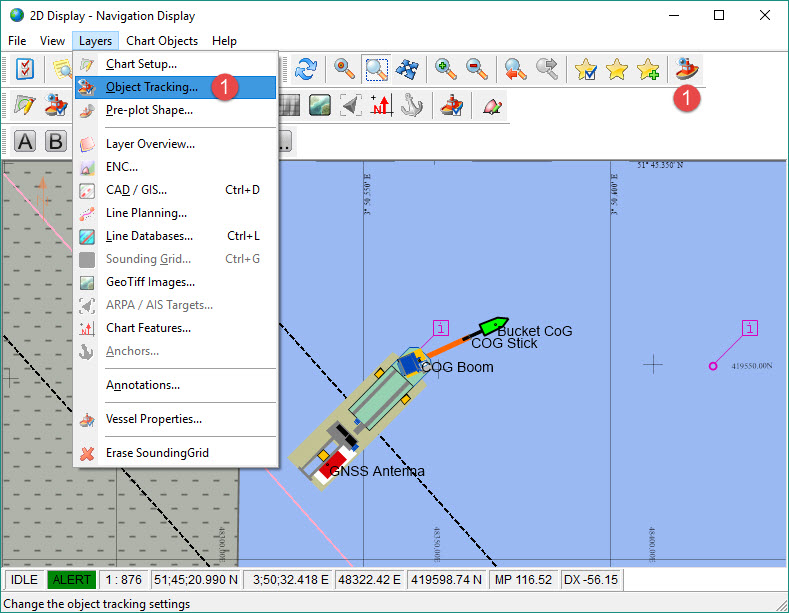Choose Layer Overview menu entry
Viewport: 789px width, 613px height.
[x=150, y=144]
